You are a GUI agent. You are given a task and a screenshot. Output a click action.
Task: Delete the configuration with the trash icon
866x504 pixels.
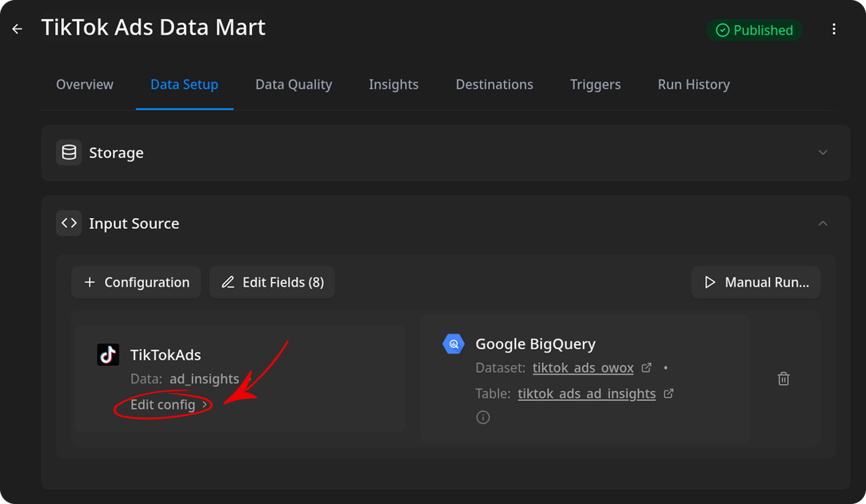[783, 379]
